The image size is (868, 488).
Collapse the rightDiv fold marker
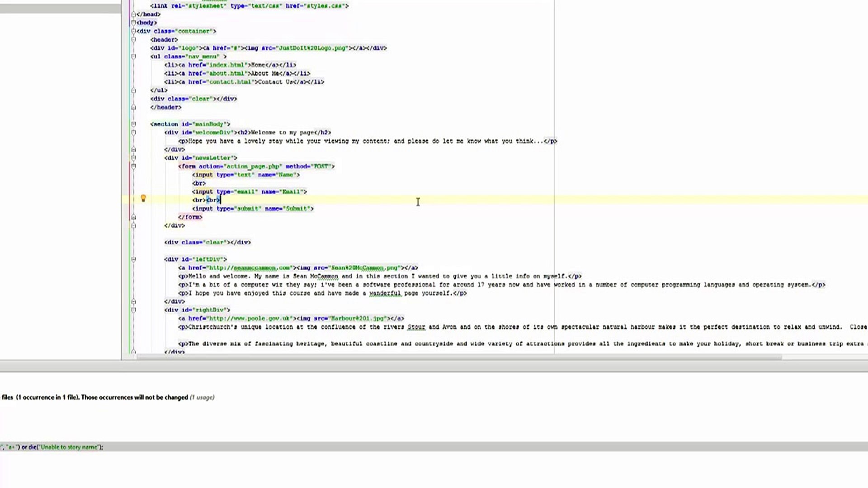click(x=133, y=310)
